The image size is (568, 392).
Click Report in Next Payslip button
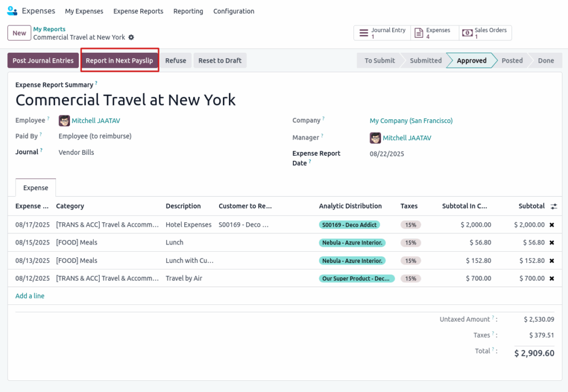119,60
